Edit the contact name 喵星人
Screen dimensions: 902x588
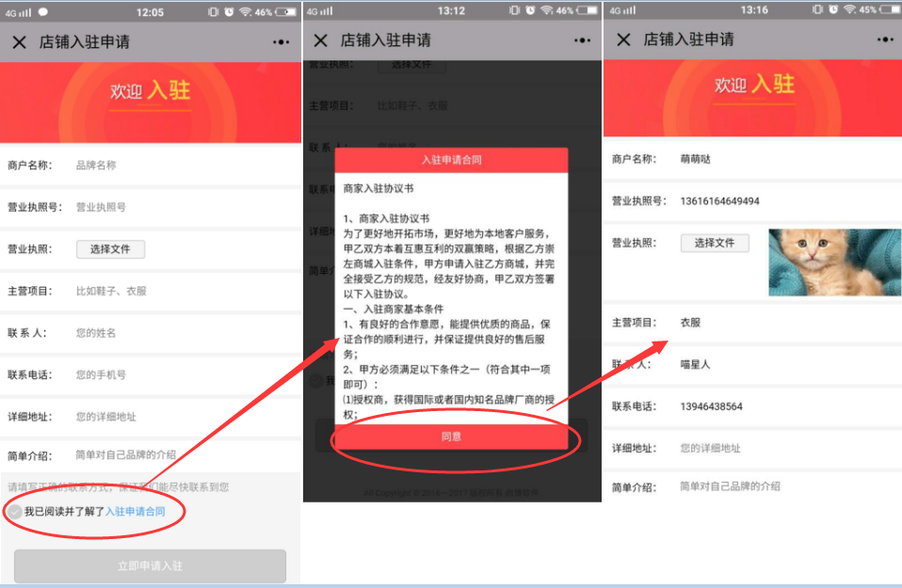pyautogui.click(x=695, y=364)
